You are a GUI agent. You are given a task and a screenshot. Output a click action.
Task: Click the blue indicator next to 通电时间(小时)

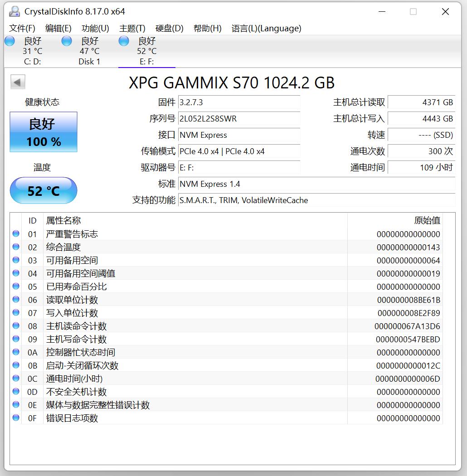(x=16, y=379)
